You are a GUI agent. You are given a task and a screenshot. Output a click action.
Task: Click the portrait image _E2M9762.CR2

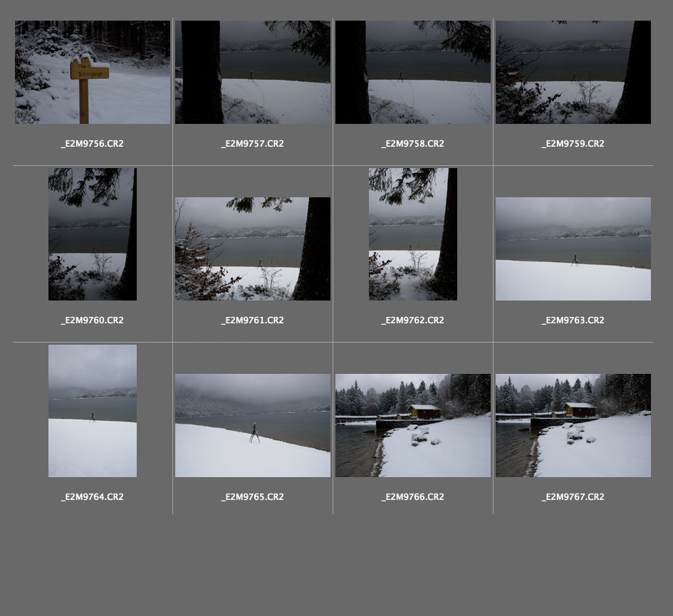click(x=413, y=234)
